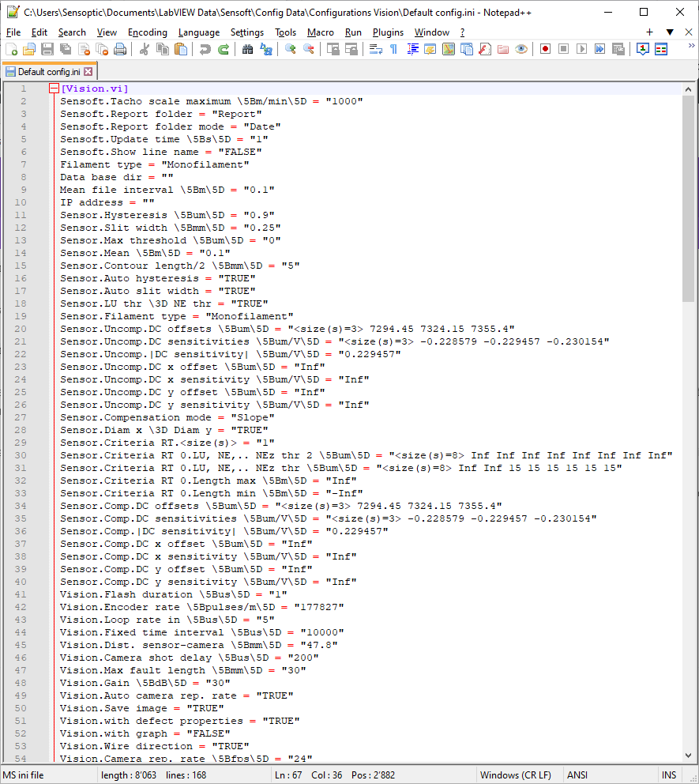Viewport: 699px width, 784px height.
Task: Play back the recorded macro
Action: [581, 49]
